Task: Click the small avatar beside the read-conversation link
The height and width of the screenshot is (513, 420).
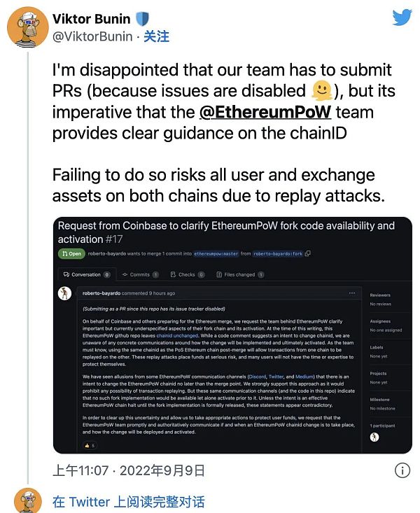Action: (27, 501)
